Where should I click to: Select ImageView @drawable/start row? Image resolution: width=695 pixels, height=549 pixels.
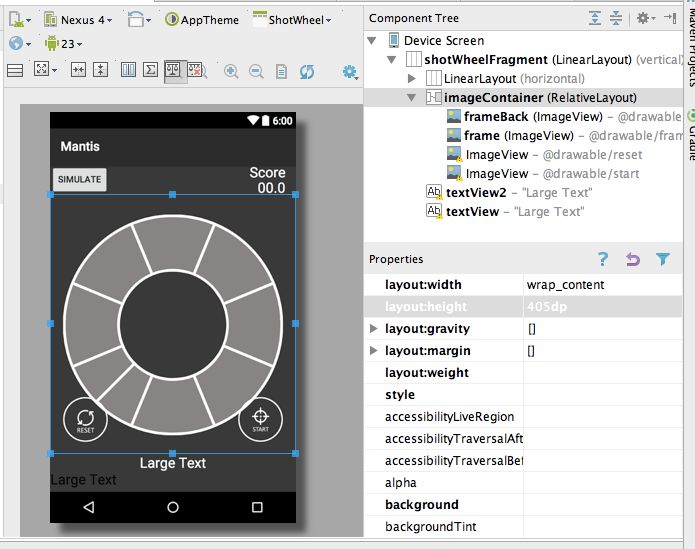[523, 174]
